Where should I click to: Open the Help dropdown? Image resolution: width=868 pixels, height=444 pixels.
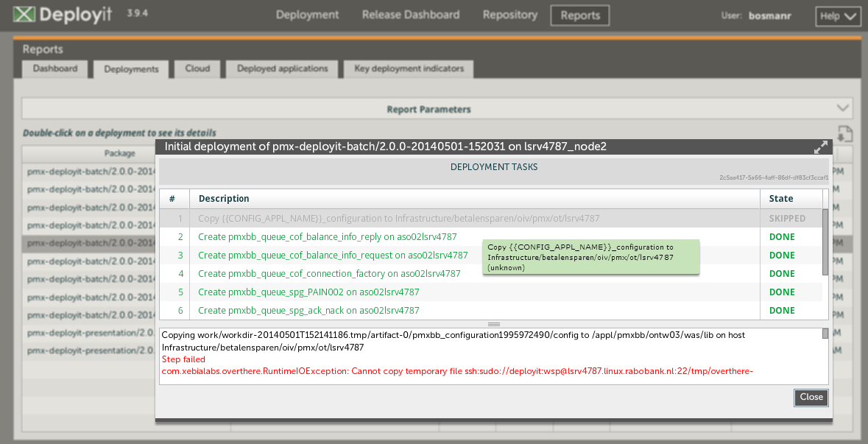[838, 15]
